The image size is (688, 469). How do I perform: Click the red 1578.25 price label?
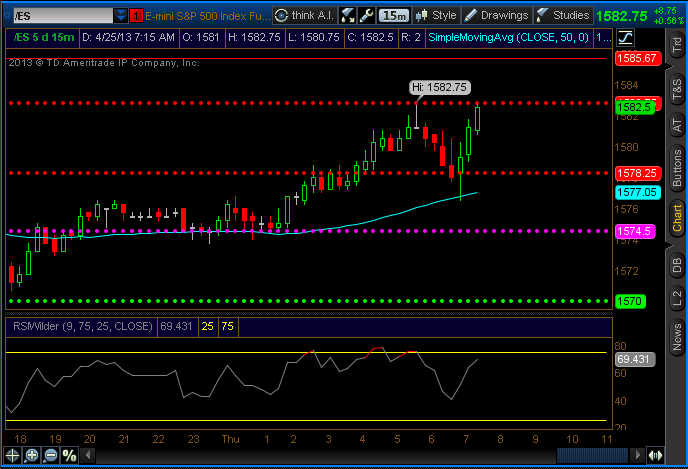[x=638, y=173]
